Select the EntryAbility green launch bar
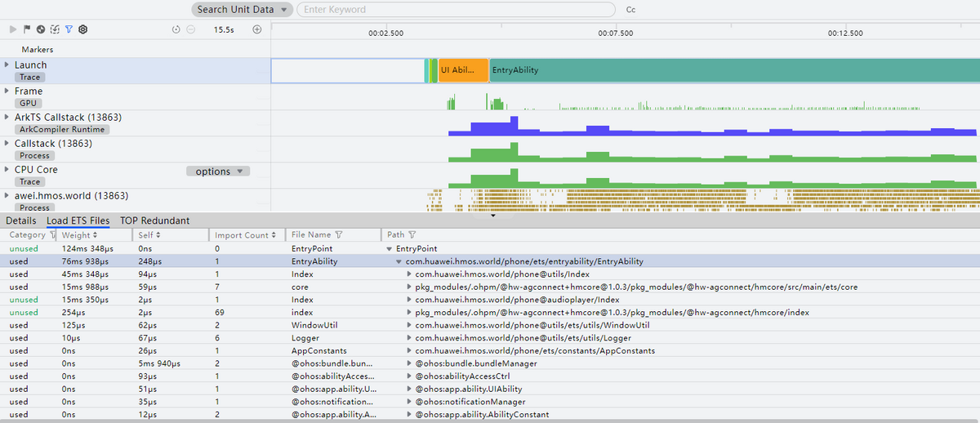The image size is (980, 423). [x=735, y=70]
